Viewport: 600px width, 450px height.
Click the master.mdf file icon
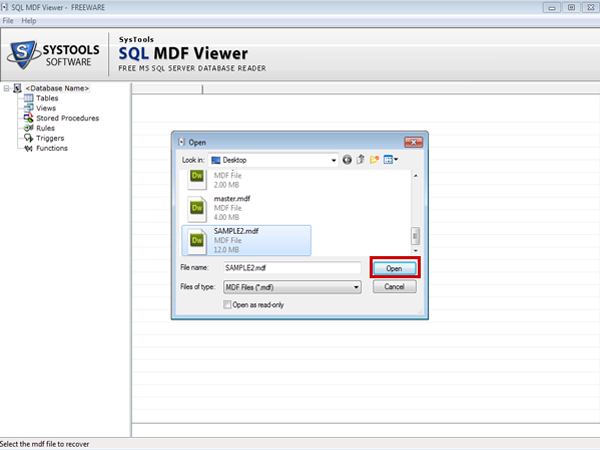click(197, 208)
